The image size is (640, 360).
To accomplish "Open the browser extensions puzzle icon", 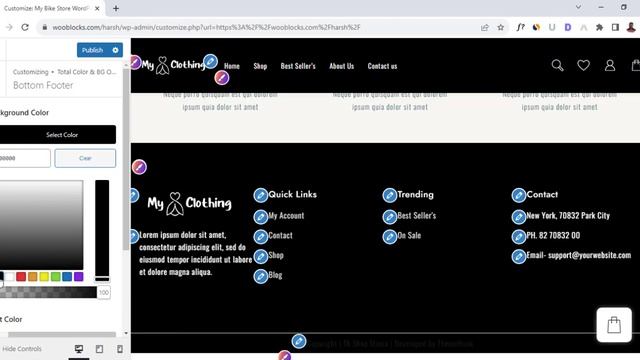I will (599, 27).
